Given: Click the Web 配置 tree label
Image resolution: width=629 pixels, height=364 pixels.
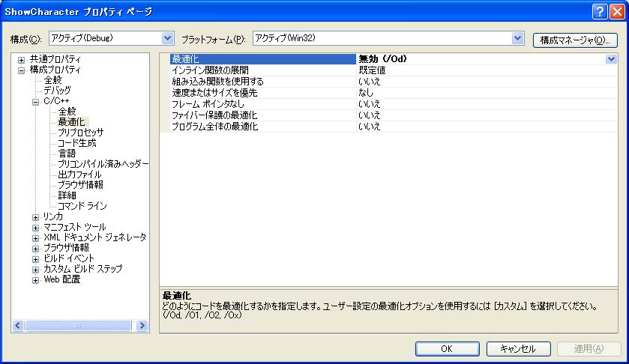Looking at the screenshot, I should [x=62, y=279].
